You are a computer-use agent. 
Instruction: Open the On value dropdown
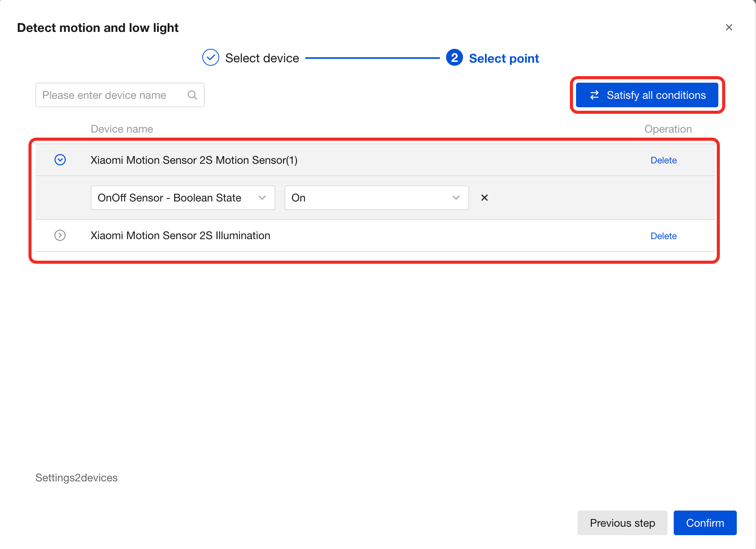(x=376, y=198)
